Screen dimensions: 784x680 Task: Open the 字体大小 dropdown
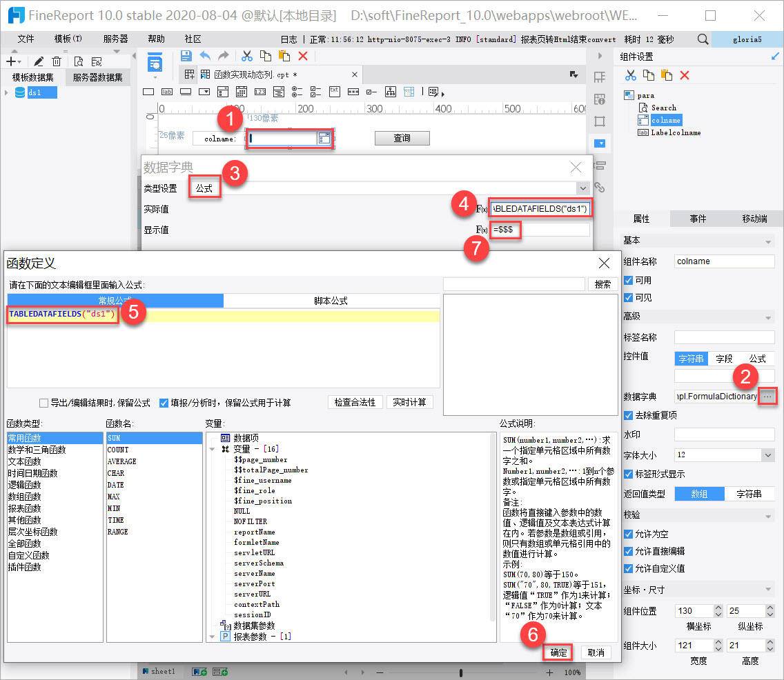[767, 454]
